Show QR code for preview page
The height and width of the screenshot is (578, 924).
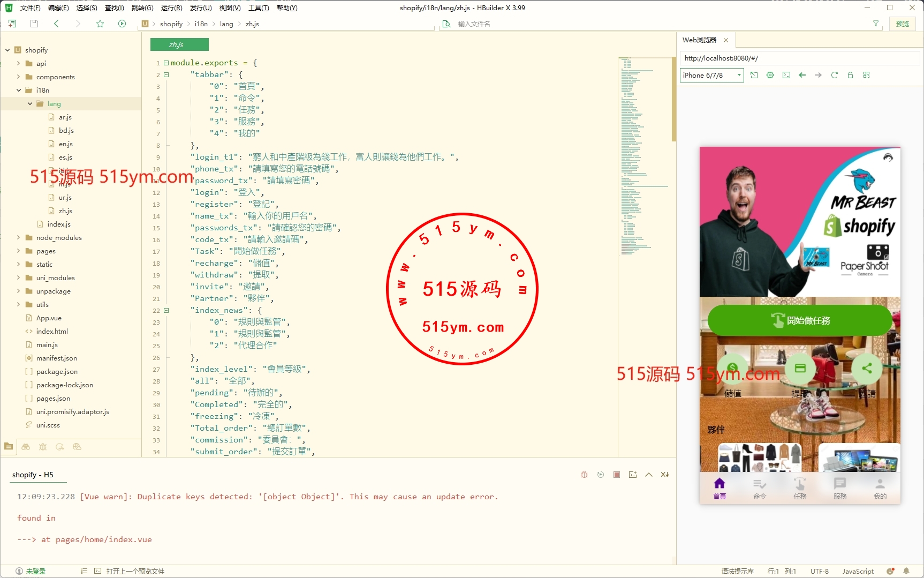tap(866, 75)
